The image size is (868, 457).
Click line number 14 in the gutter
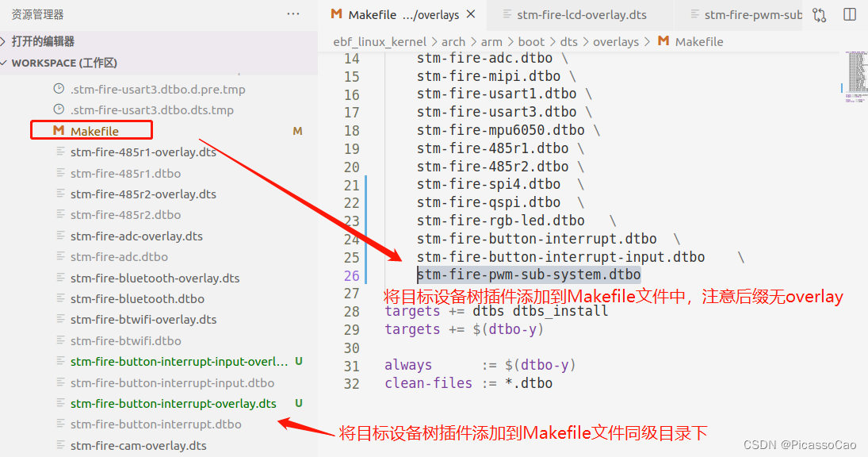click(x=351, y=58)
